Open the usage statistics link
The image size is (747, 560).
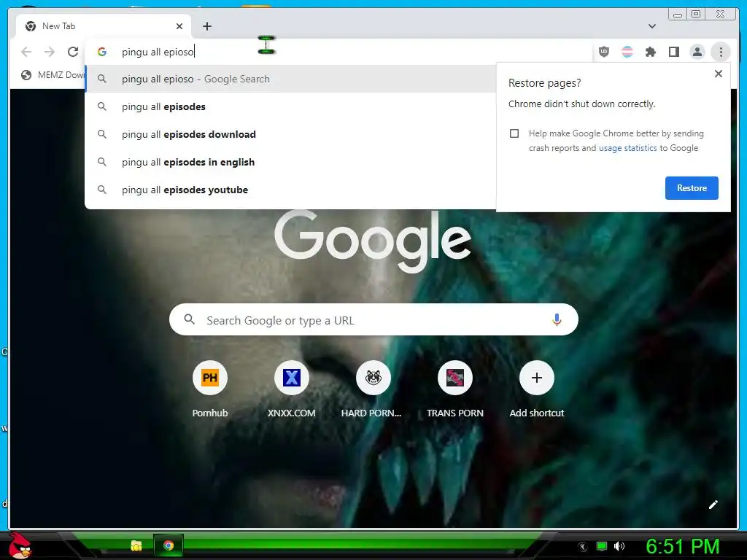[627, 148]
